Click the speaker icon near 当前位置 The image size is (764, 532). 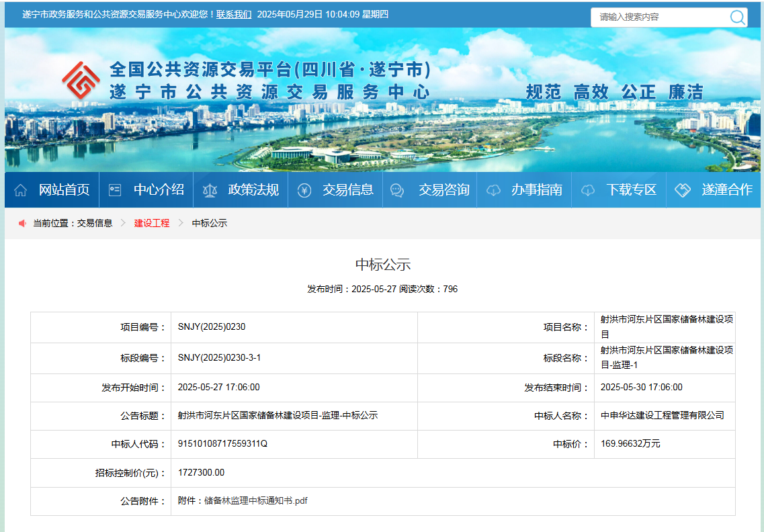(22, 223)
